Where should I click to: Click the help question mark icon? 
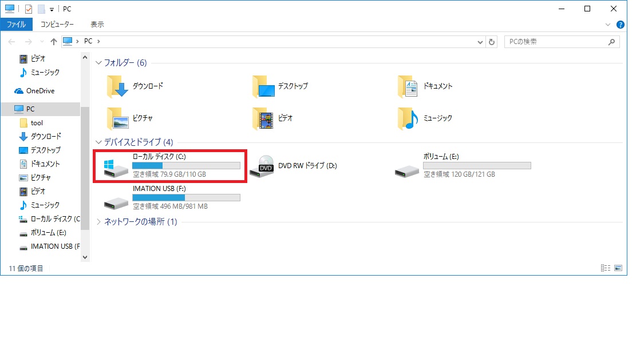point(621,25)
